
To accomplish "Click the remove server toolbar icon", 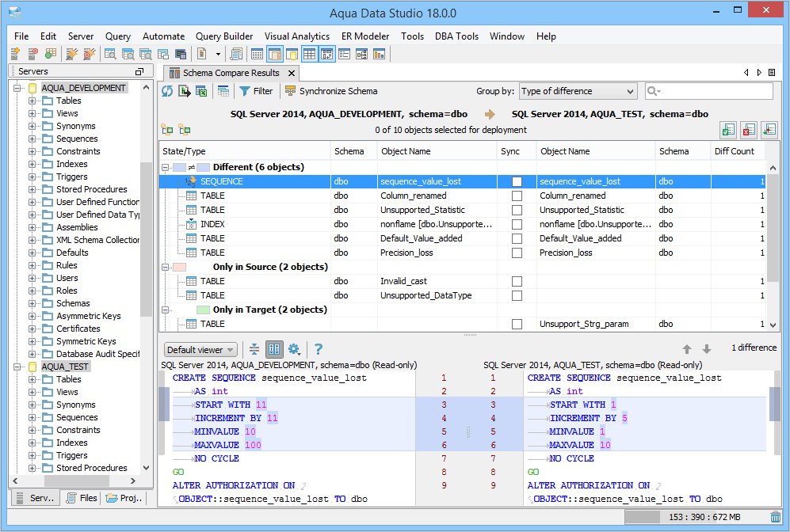I will pos(32,54).
